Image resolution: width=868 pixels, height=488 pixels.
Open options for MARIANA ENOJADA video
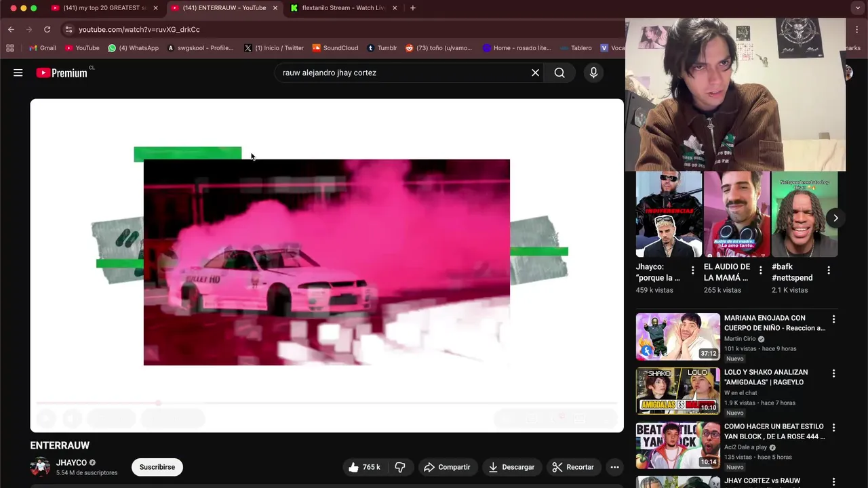[833, 319]
